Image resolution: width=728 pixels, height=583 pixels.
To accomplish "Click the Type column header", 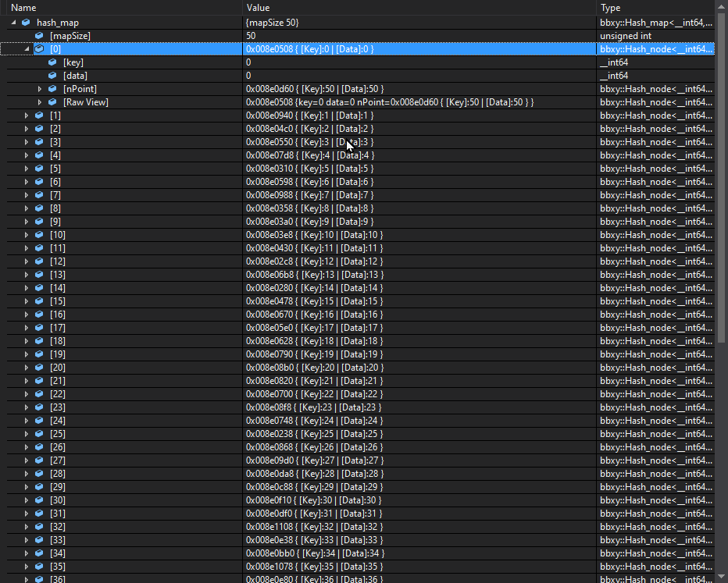I will click(656, 8).
